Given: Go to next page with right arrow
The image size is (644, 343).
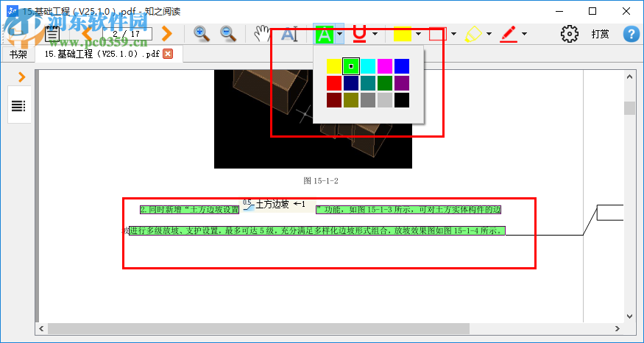Looking at the screenshot, I should [x=166, y=34].
